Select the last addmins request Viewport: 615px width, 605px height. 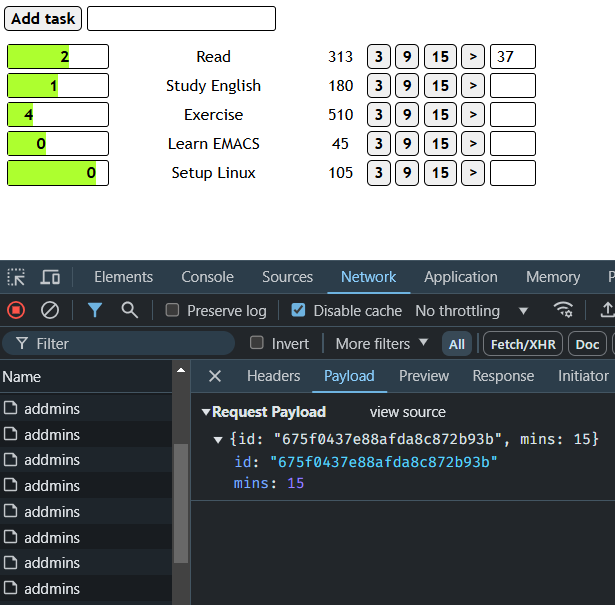86,589
